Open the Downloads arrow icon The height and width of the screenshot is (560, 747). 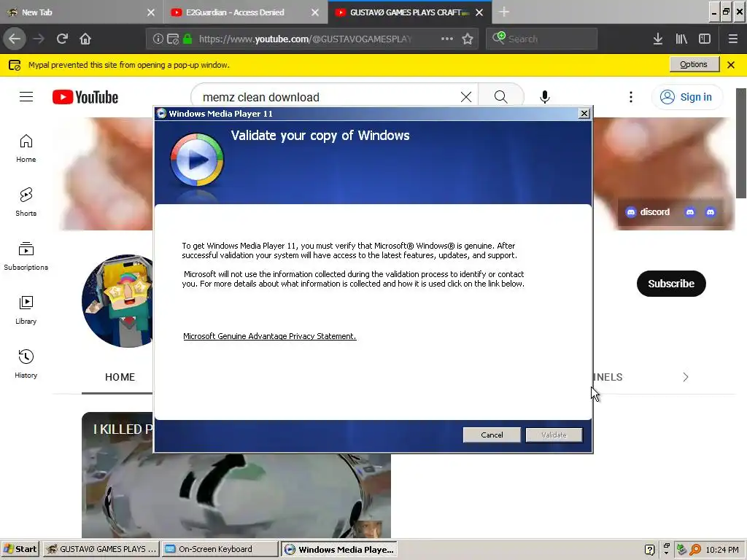[x=658, y=39]
